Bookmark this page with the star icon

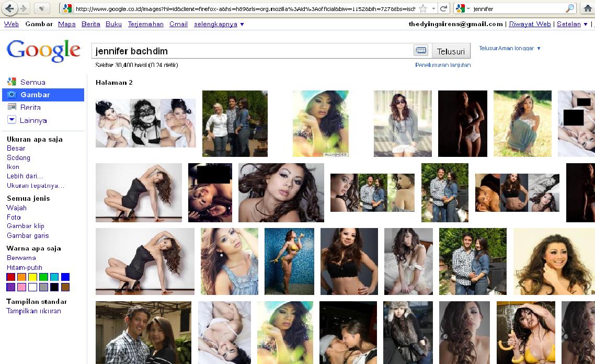[422, 9]
